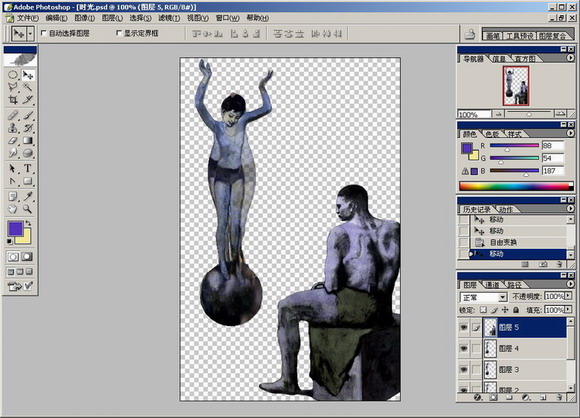Click the color spectrum ramp bar
The image size is (580, 418).
coord(516,186)
